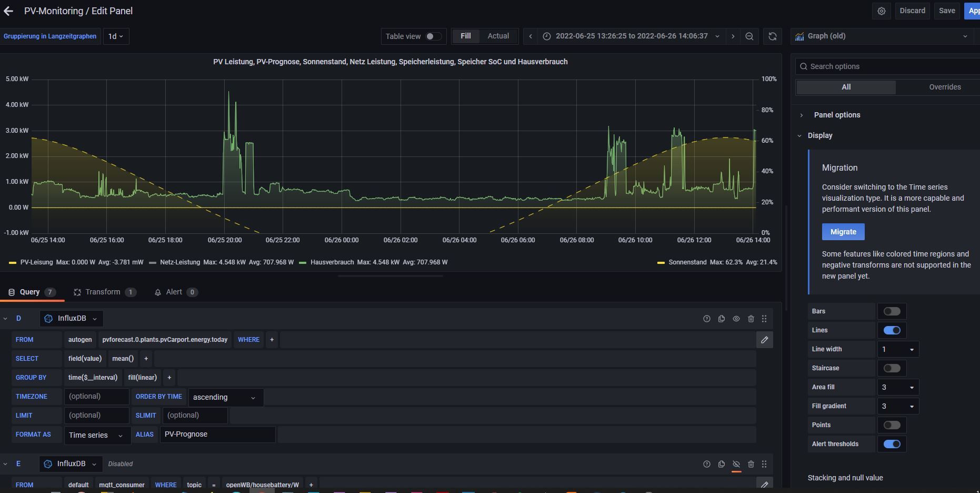
Task: Delete query E with trash icon
Action: coord(751,464)
